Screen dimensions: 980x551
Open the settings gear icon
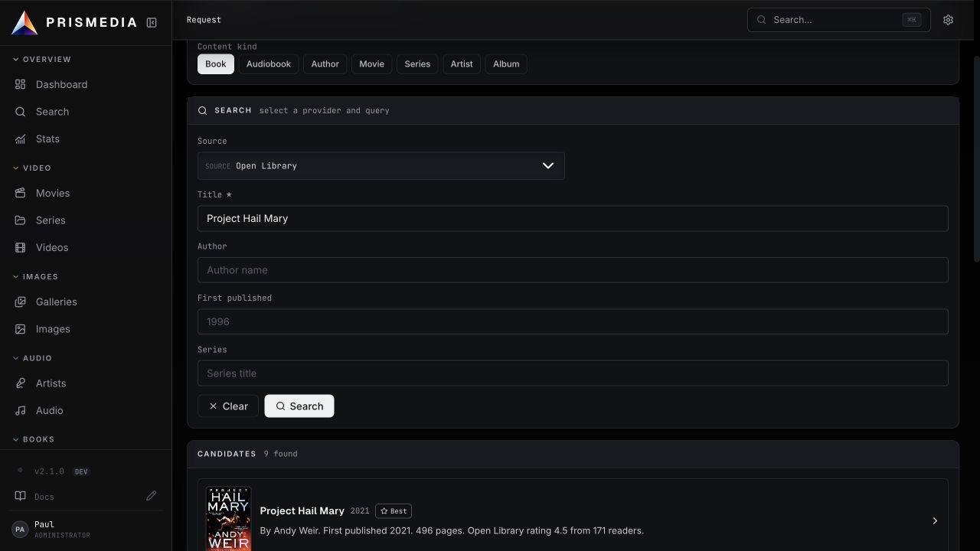pos(948,20)
